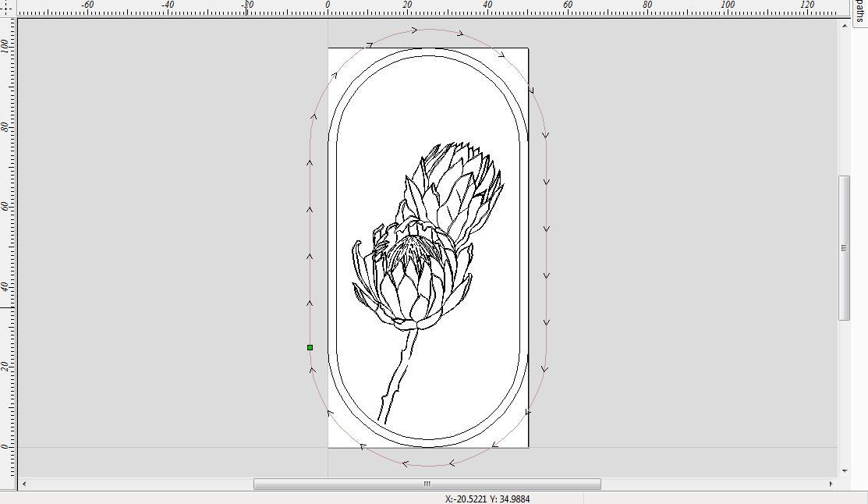Screen dimensions: 868x504
Task: Click the down arrow on vertical scrollbar
Action: (x=845, y=470)
